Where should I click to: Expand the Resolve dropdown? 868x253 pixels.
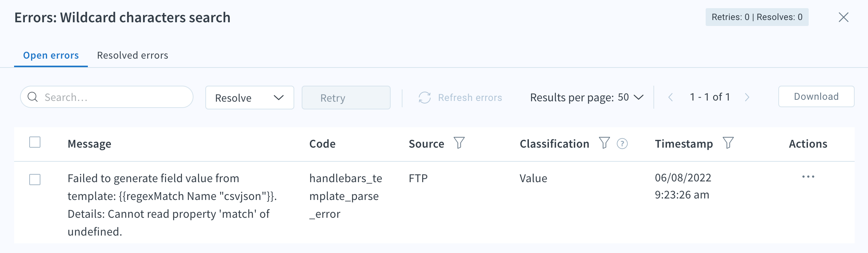click(x=250, y=98)
